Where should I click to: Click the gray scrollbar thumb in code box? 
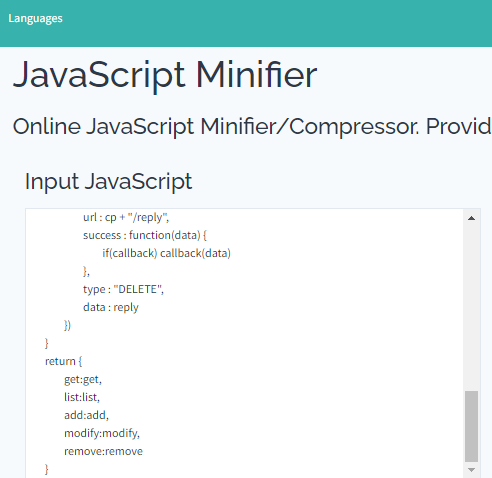point(471,426)
